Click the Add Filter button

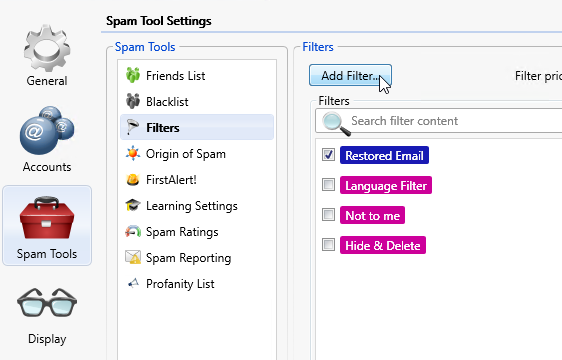click(350, 75)
